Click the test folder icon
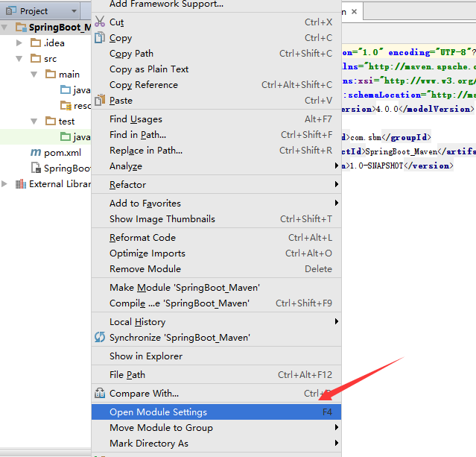 (51, 121)
